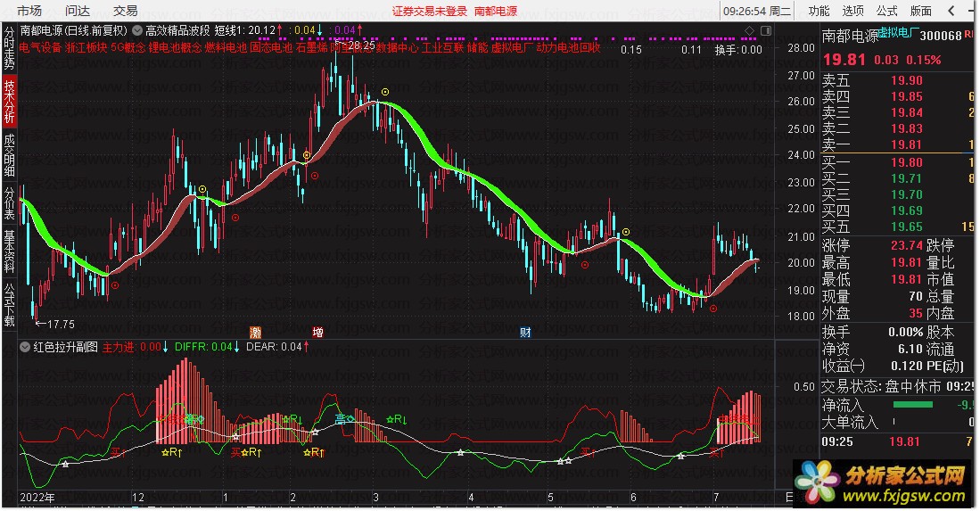Click the 净流入 green bar
Viewport: 980px width, 511px height.
[912, 405]
